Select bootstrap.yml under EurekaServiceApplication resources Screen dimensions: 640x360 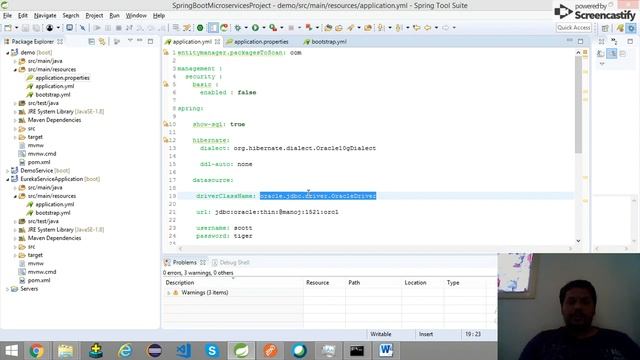click(53, 213)
